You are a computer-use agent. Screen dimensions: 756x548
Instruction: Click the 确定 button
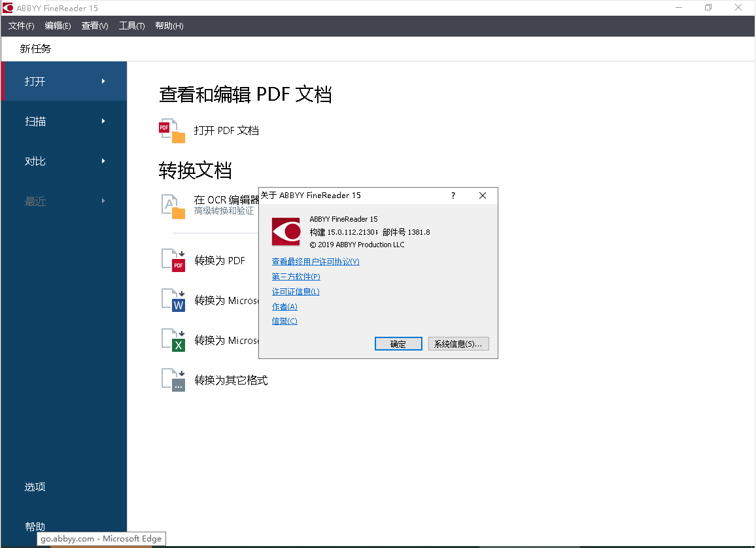pyautogui.click(x=398, y=344)
